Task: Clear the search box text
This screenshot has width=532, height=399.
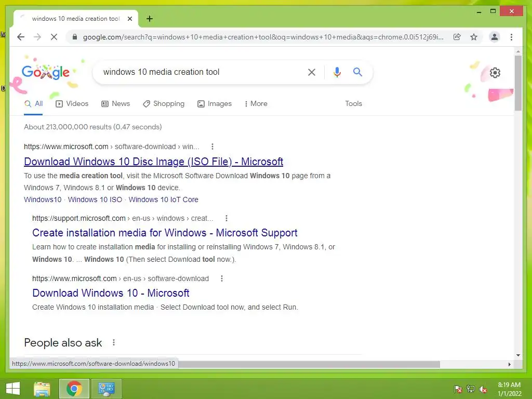Action: pos(312,72)
